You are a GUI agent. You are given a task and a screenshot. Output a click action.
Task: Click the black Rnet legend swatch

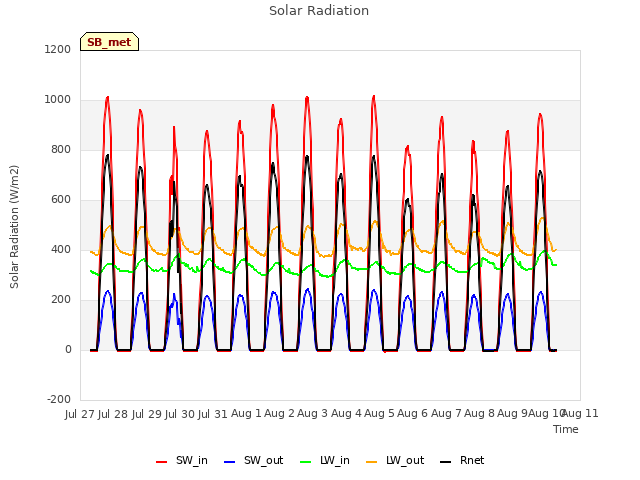[x=446, y=462]
